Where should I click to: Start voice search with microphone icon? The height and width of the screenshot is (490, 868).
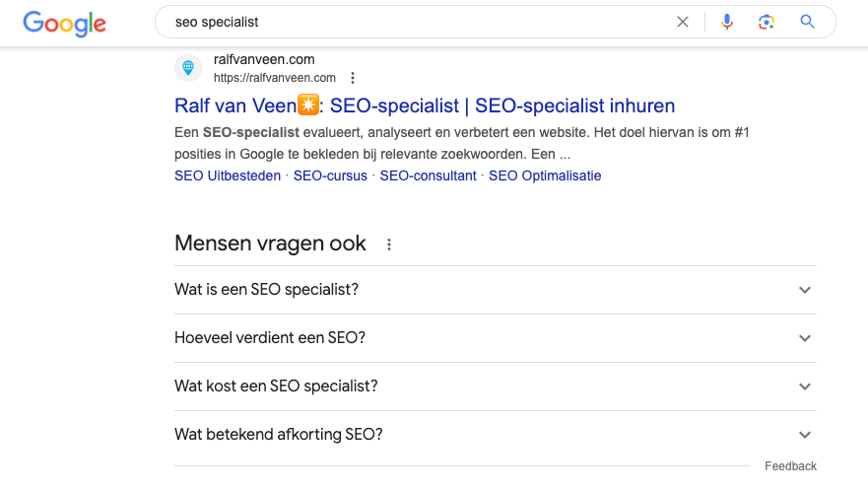coord(727,22)
